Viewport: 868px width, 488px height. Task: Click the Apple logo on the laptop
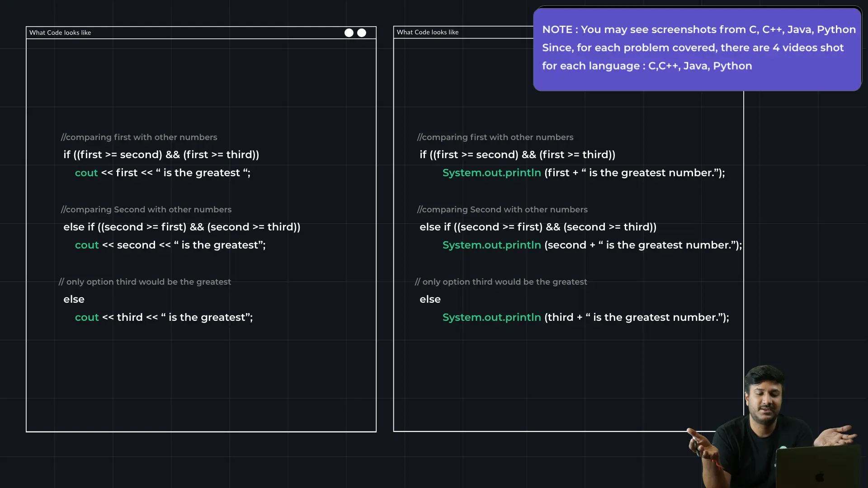click(x=820, y=476)
